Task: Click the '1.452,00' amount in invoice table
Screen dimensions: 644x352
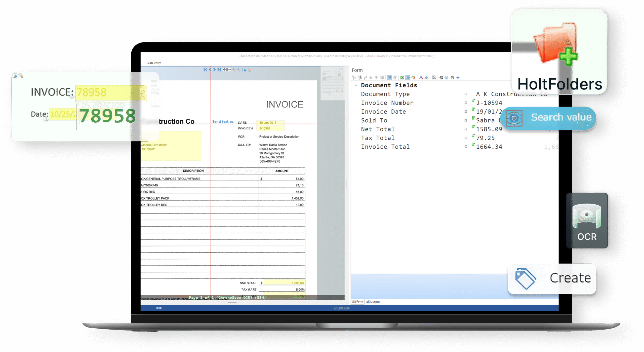Action: 297,198
